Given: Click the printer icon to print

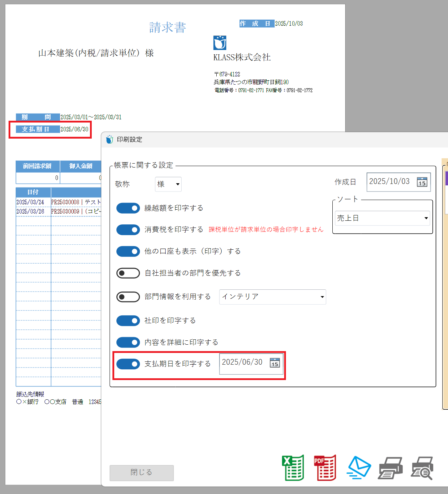Looking at the screenshot, I should (x=391, y=468).
